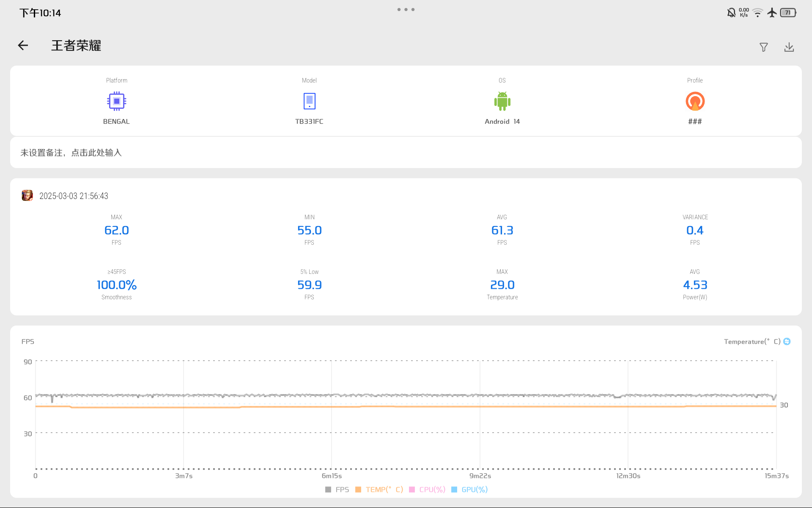The height and width of the screenshot is (508, 812).
Task: Toggle the FPS series in the legend
Action: click(337, 489)
